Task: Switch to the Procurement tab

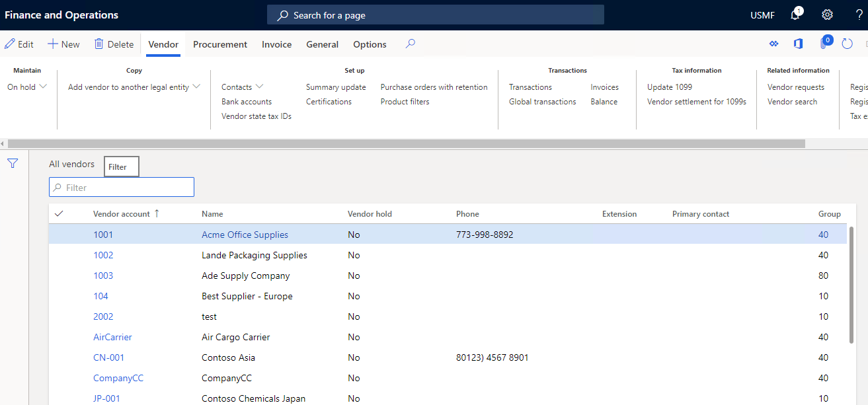Action: 220,44
